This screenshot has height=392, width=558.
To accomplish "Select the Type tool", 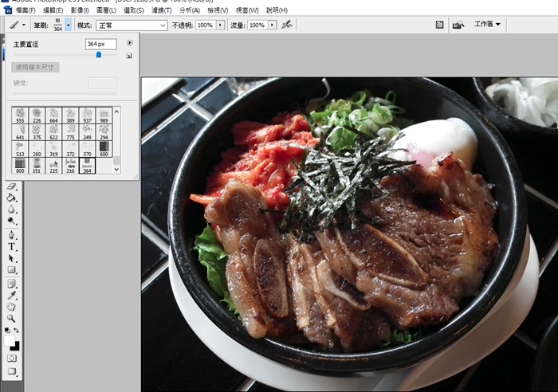I will 12,247.
